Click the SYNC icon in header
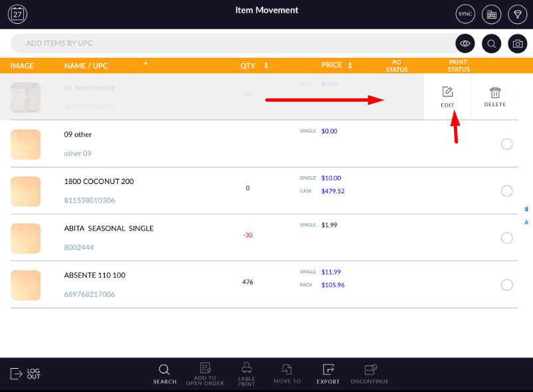This screenshot has height=392, width=533. [x=465, y=14]
